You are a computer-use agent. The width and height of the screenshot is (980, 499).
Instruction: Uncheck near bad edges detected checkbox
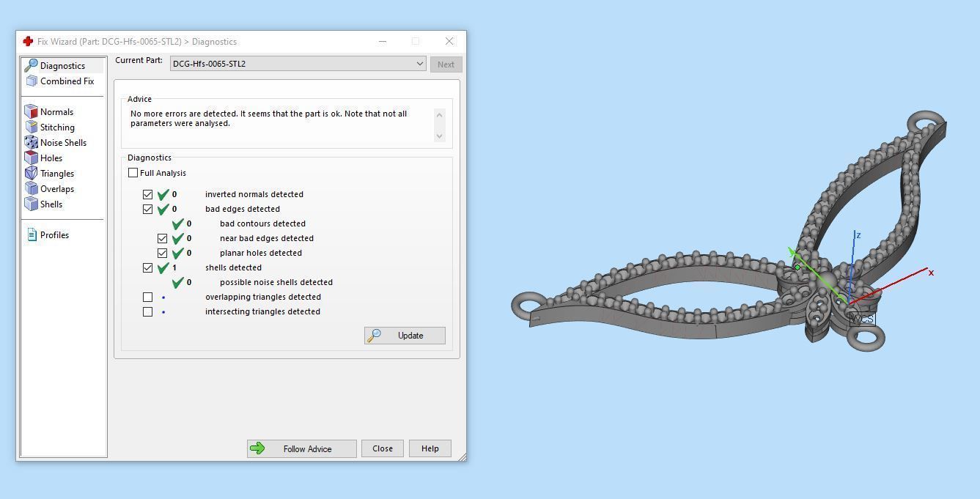[162, 238]
